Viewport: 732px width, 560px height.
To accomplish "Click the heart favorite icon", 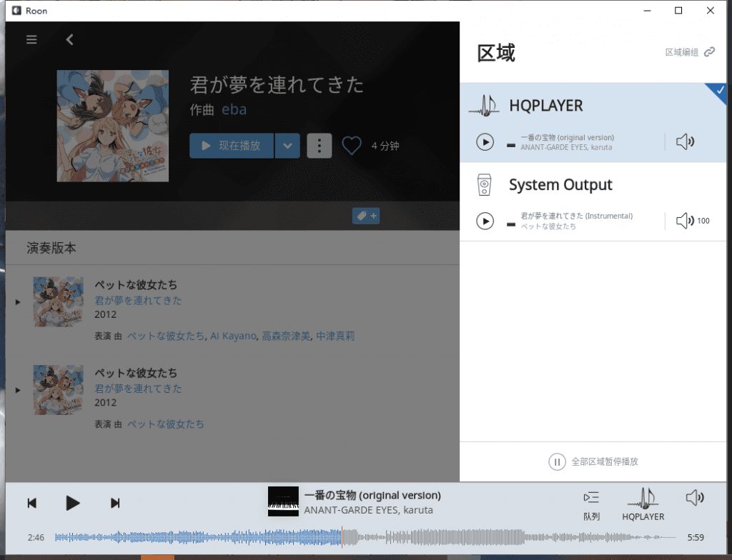I will (352, 146).
